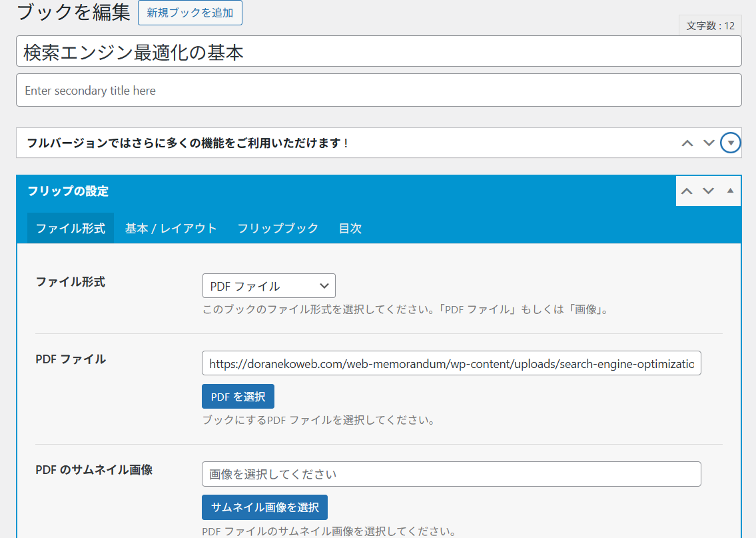Expand the full version panel with the circled arrow
The height and width of the screenshot is (538, 756).
(731, 143)
